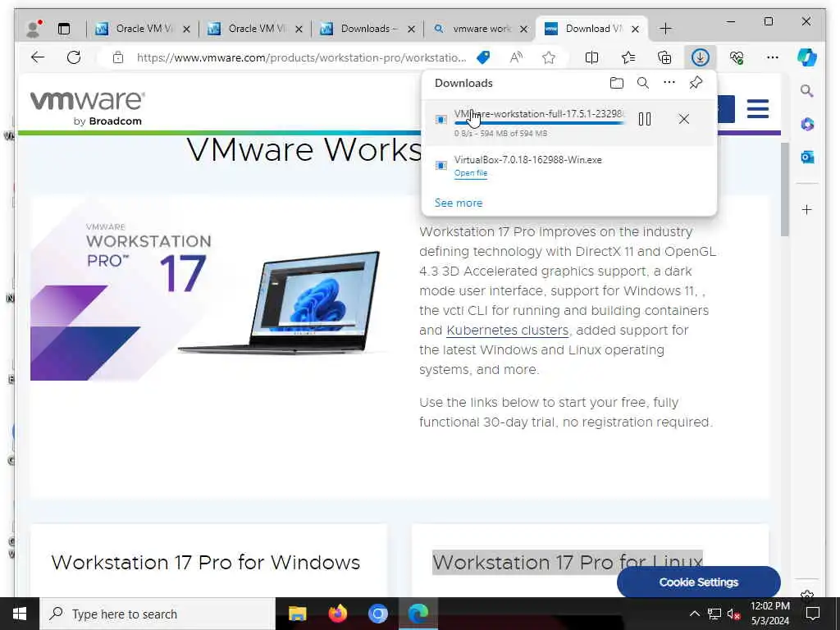840x630 pixels.
Task: Open Cookie Settings button
Action: click(x=699, y=582)
